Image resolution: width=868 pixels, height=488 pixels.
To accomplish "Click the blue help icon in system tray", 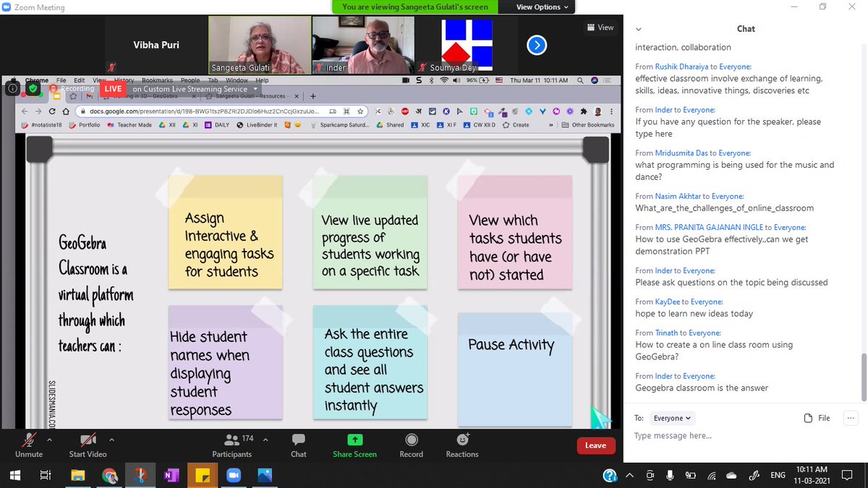I will pos(610,475).
